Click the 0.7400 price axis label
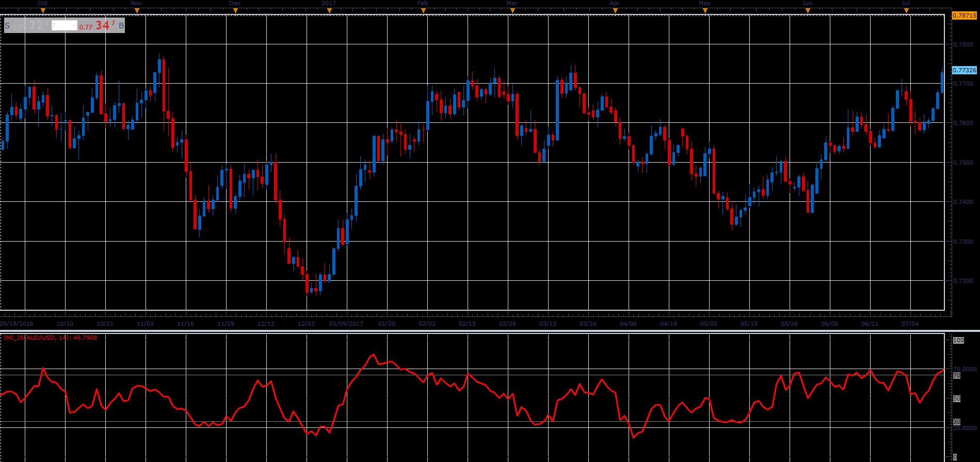This screenshot has width=980, height=462. pyautogui.click(x=963, y=202)
